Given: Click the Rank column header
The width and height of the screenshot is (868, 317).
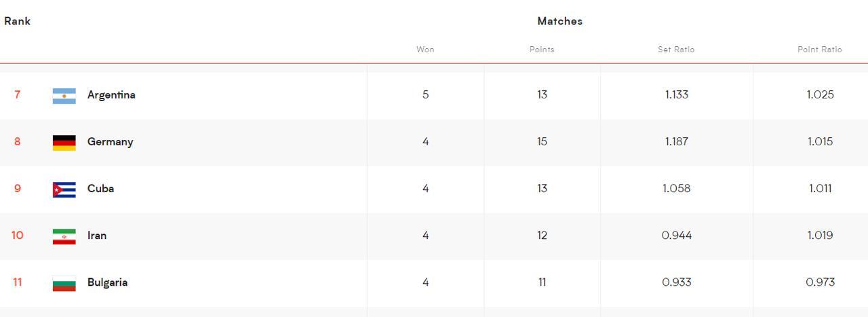Looking at the screenshot, I should (17, 21).
